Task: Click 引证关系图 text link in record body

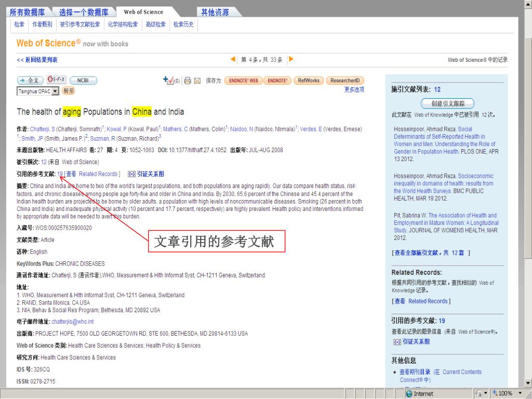Action: tap(150, 174)
